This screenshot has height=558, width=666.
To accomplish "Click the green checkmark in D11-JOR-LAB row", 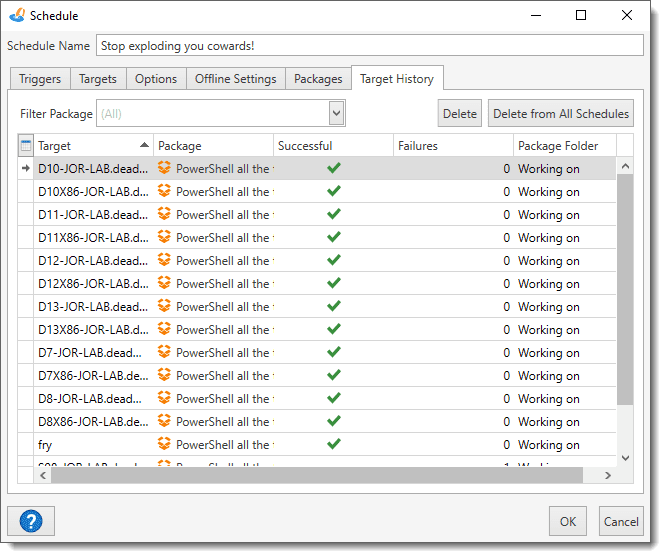I will [x=334, y=214].
